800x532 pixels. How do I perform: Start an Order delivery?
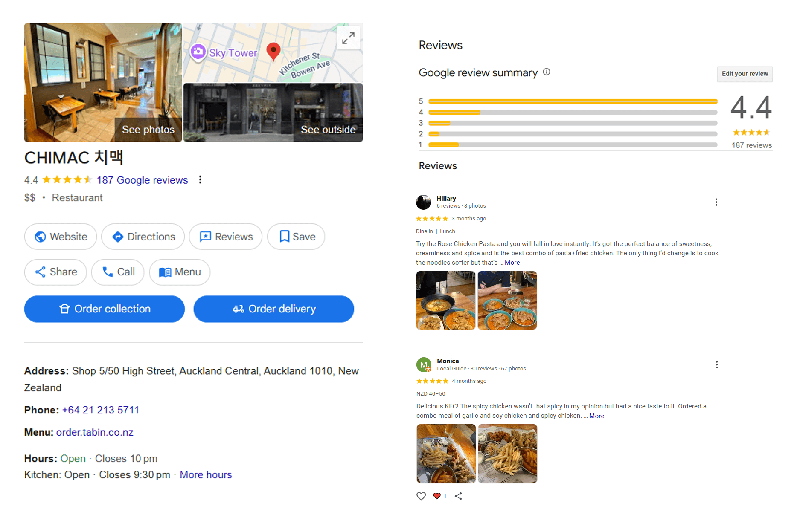coord(274,309)
